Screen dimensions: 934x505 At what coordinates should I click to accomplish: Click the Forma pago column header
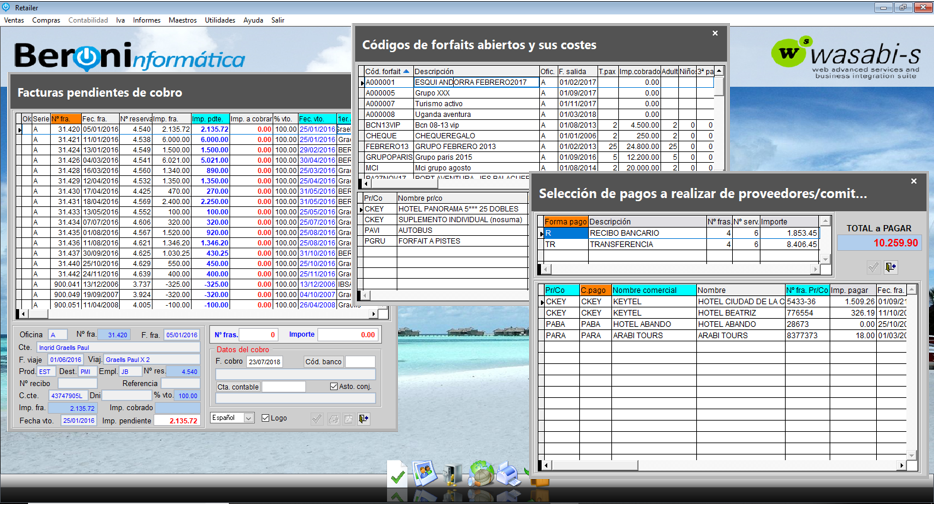[564, 221]
